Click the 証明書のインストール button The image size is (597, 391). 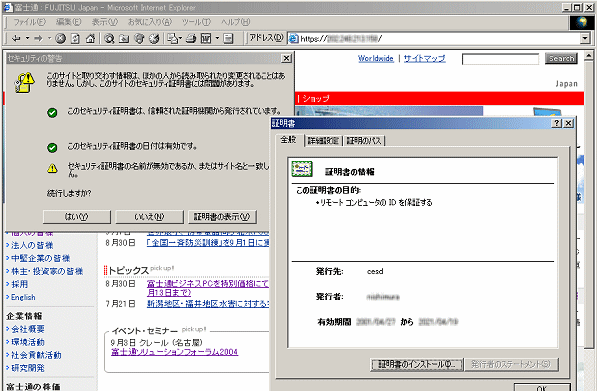tap(417, 364)
